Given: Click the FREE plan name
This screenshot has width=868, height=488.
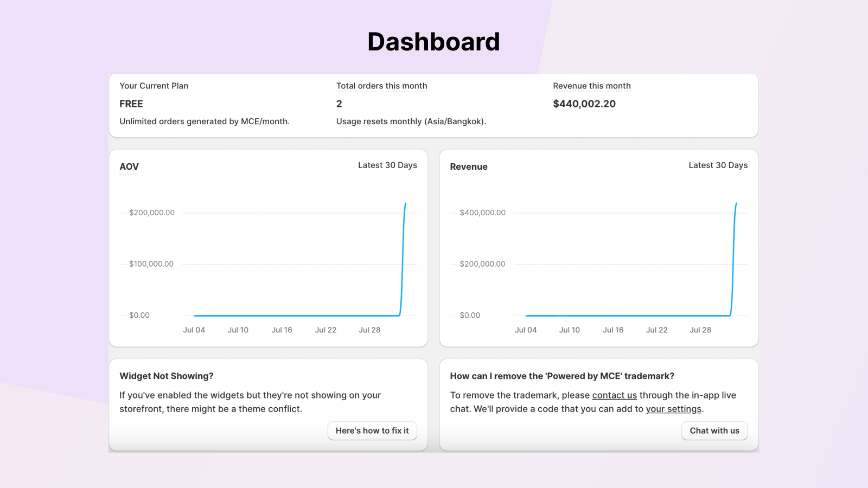Looking at the screenshot, I should pos(131,104).
